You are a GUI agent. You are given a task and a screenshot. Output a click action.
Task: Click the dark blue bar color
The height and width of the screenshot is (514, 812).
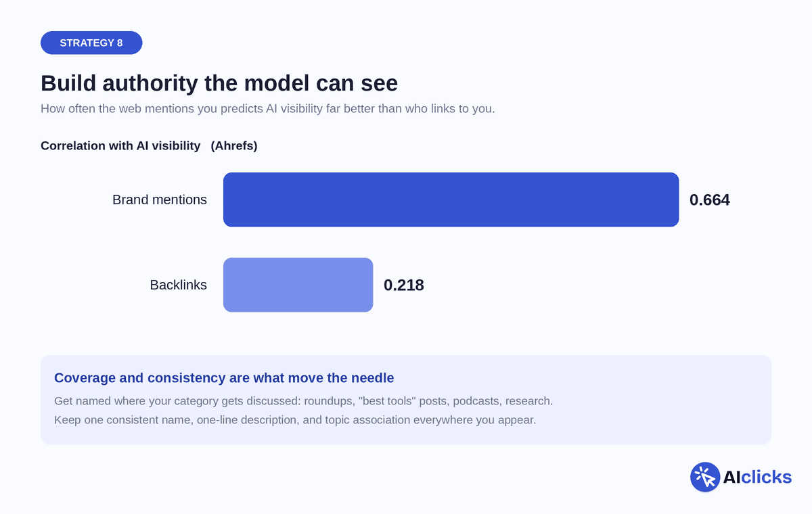[451, 200]
